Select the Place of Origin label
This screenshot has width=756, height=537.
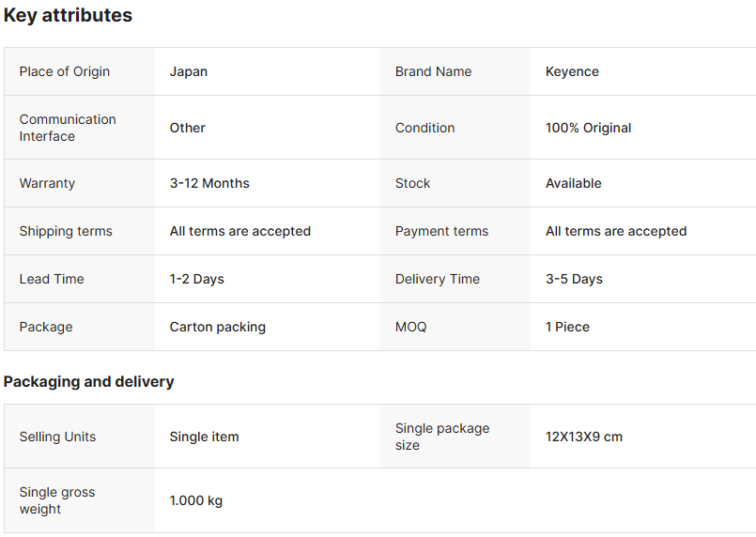pos(64,71)
